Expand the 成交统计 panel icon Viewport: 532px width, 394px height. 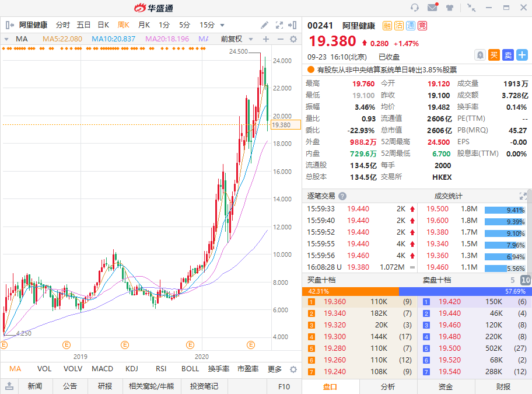pos(523,196)
